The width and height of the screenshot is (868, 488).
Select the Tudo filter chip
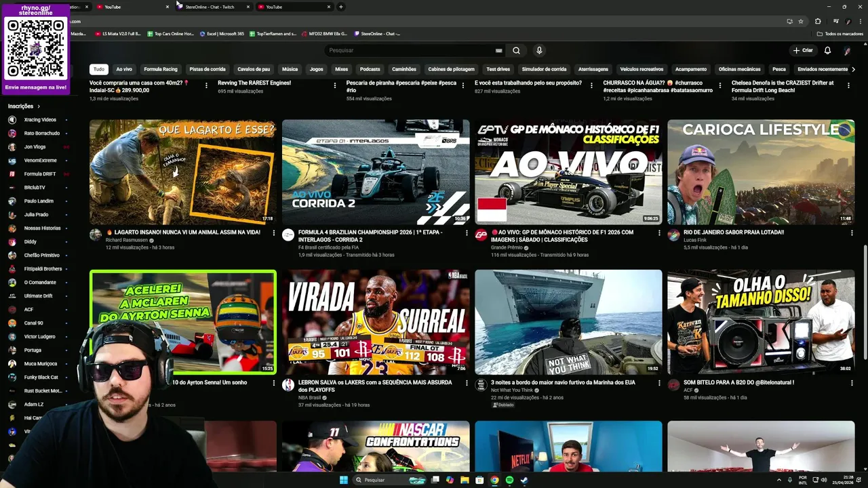(x=99, y=69)
